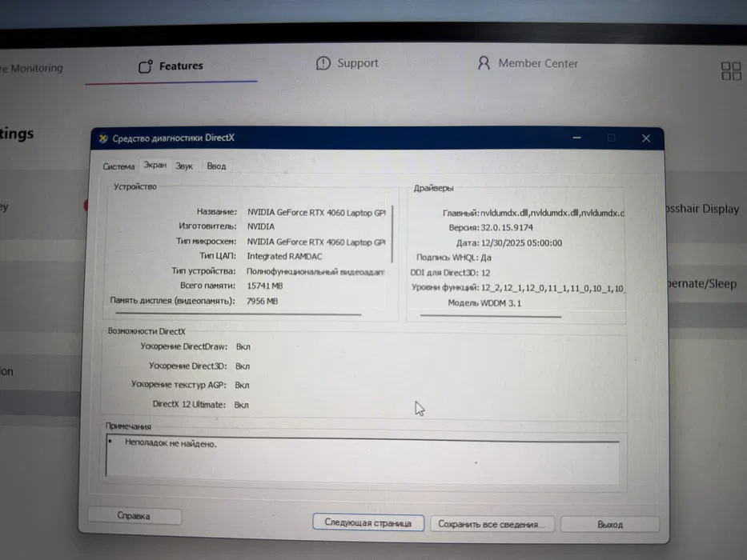Click the Features icon in the navigation bar
The image size is (747, 560).
click(147, 67)
